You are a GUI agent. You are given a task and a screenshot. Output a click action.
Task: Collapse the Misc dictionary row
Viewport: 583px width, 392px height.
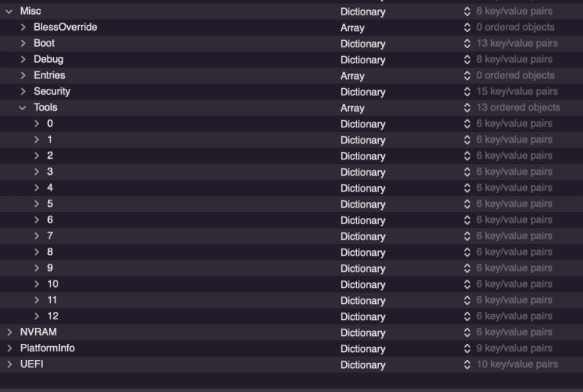pos(9,12)
